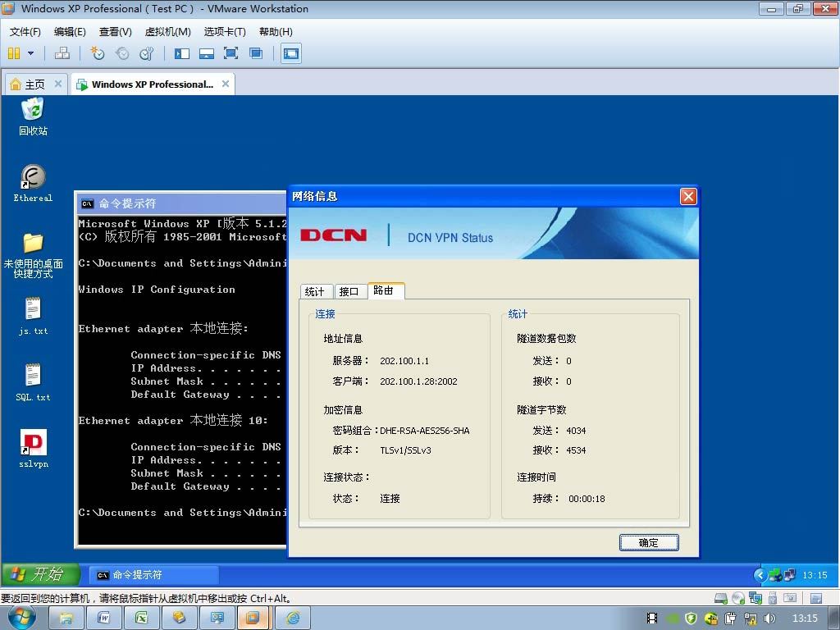
Task: Open the snapshot manager toolbar icon
Action: tap(146, 53)
